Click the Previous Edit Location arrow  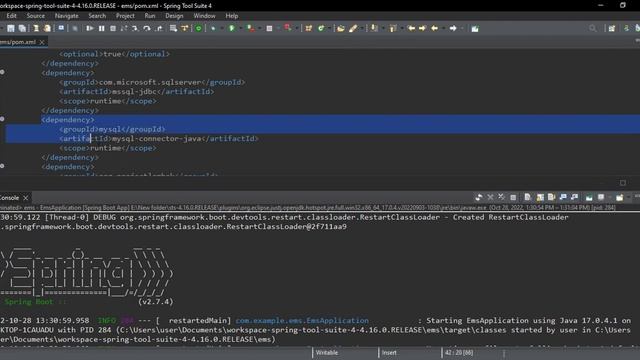[411, 28]
